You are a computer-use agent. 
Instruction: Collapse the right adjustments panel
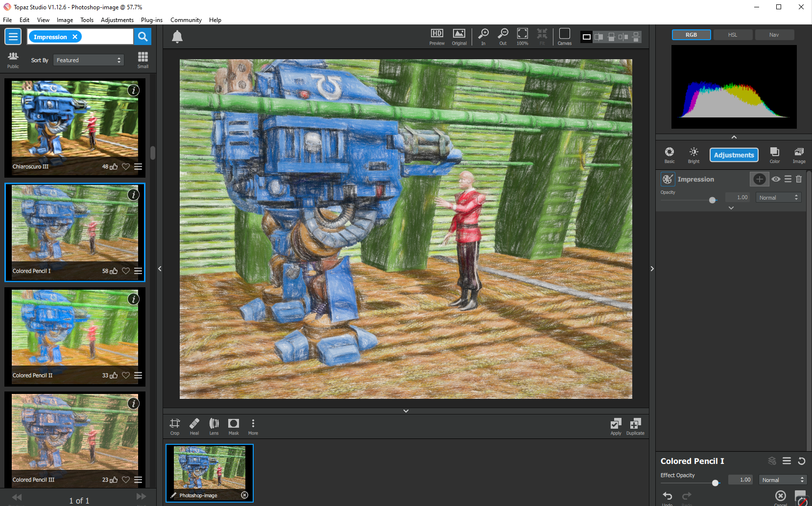pyautogui.click(x=652, y=269)
